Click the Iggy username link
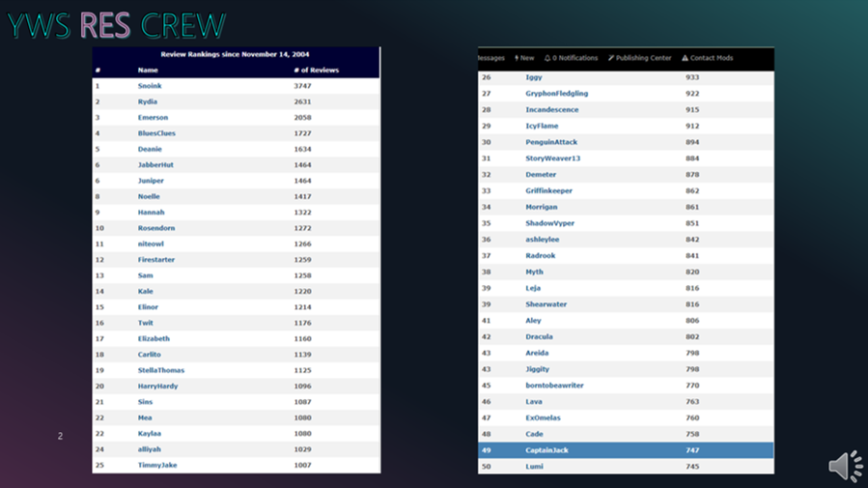868x488 pixels. [534, 77]
